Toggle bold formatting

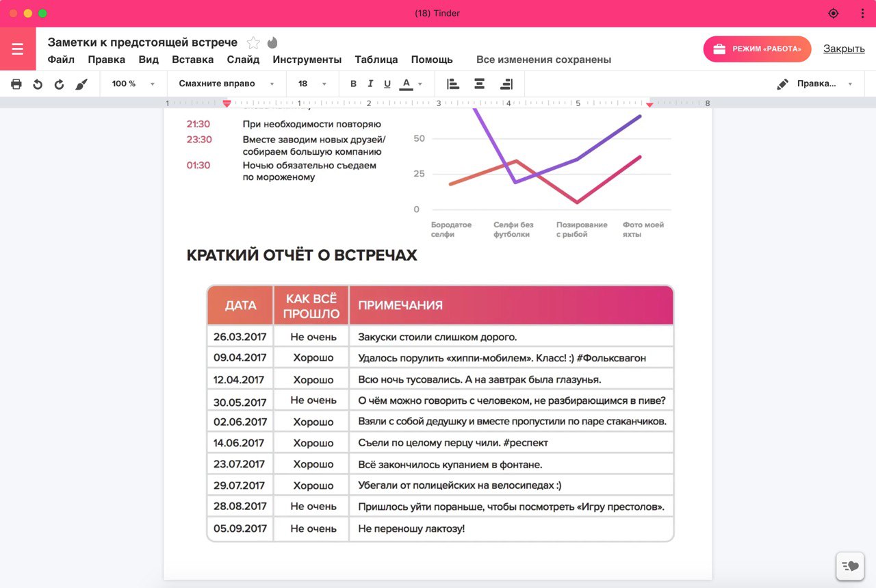click(x=354, y=84)
